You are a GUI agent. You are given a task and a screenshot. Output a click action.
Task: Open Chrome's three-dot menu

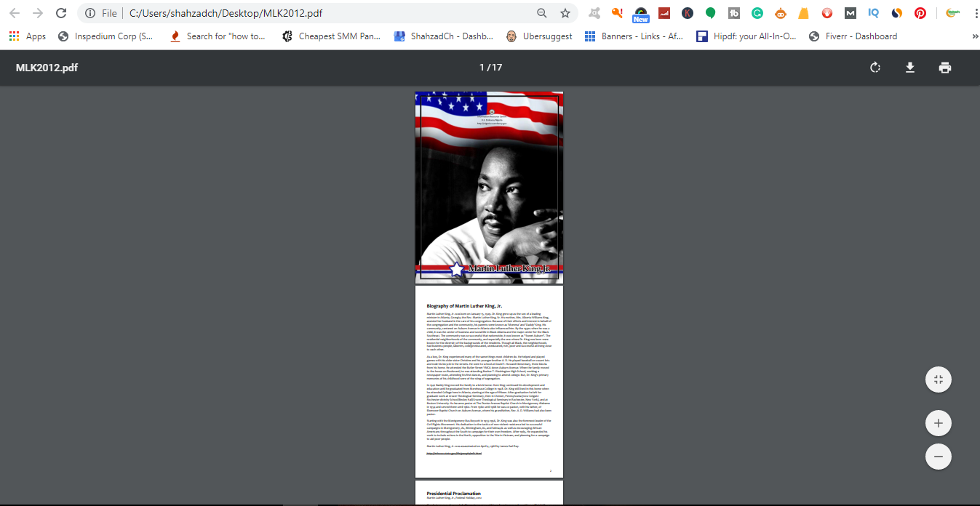(977, 12)
